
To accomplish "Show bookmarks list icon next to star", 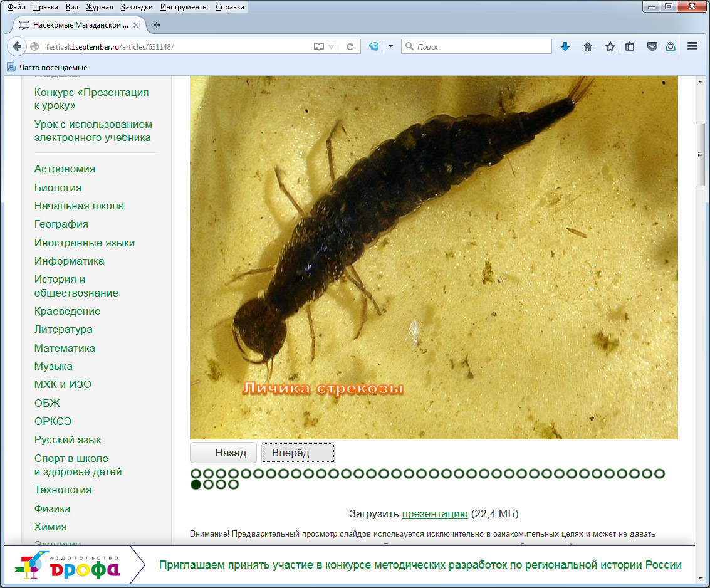I will point(630,46).
